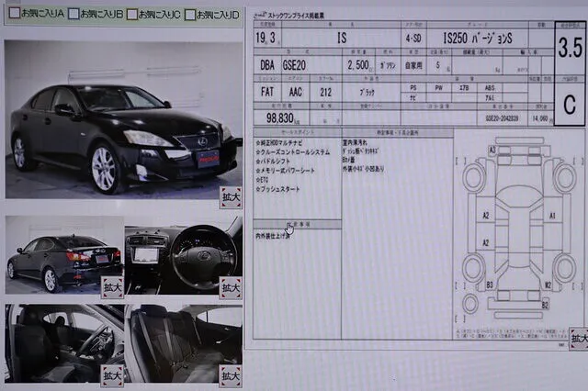Select the remark '室内薄汚れ'

pyautogui.click(x=355, y=142)
